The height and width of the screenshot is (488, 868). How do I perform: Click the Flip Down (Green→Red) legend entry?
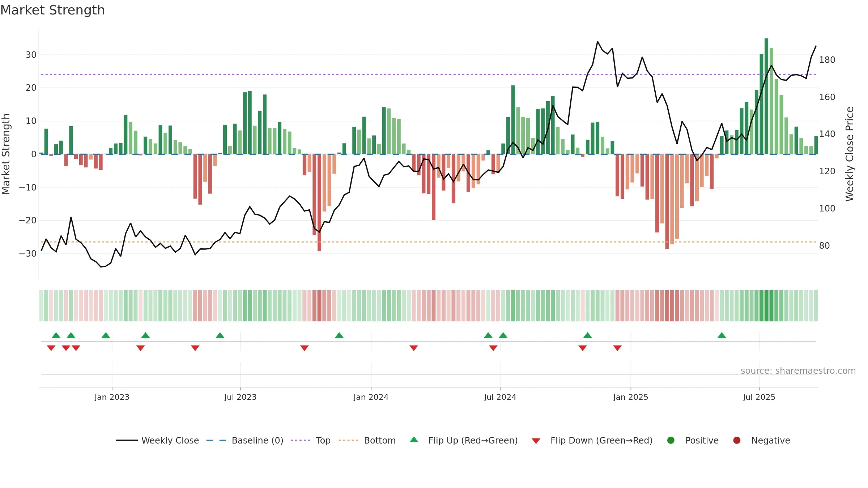(592, 440)
